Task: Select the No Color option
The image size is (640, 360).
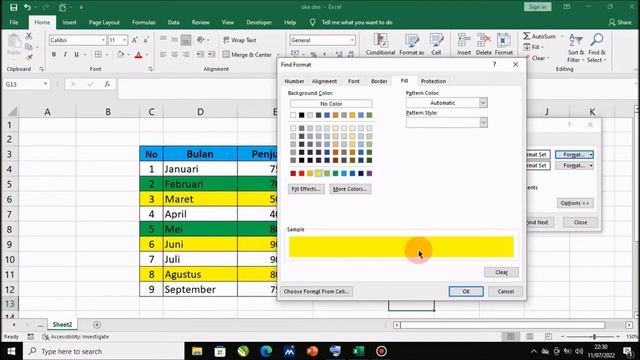Action: coord(331,104)
